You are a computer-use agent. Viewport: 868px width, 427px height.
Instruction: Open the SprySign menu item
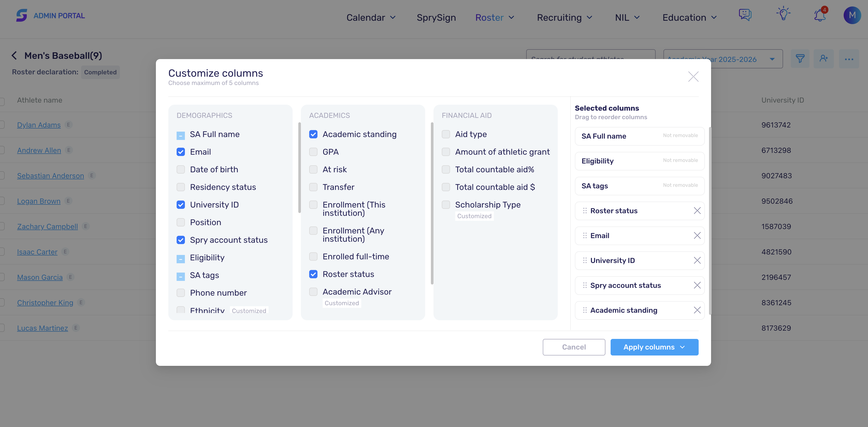[436, 18]
